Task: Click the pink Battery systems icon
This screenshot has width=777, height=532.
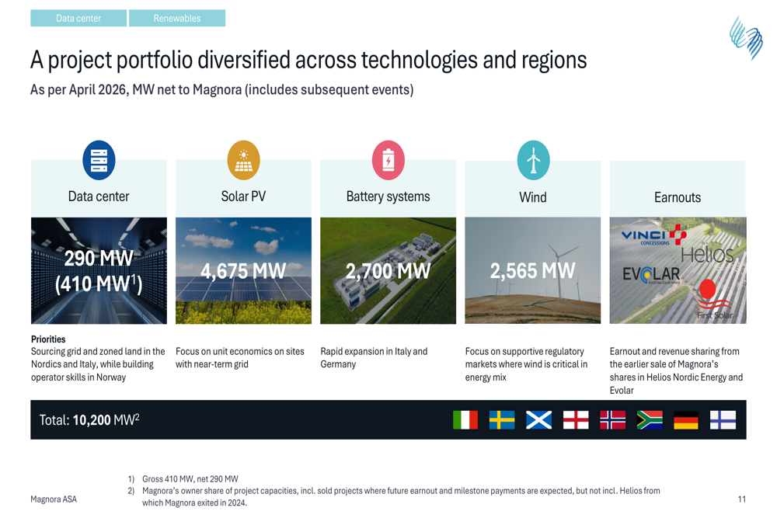Action: pyautogui.click(x=388, y=160)
